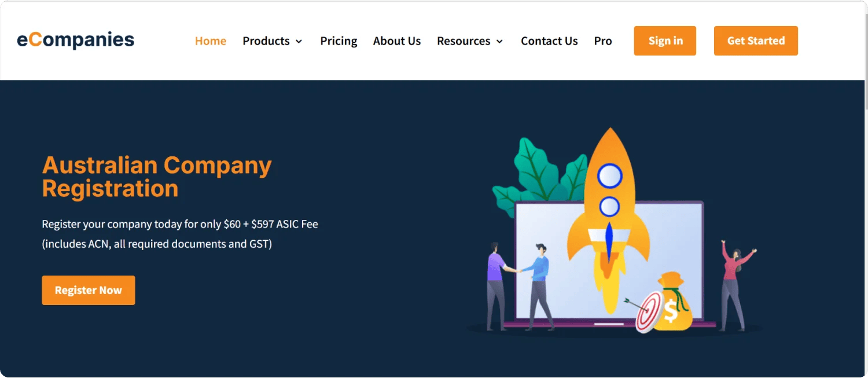Click the money bag dollar icon

[x=671, y=301]
